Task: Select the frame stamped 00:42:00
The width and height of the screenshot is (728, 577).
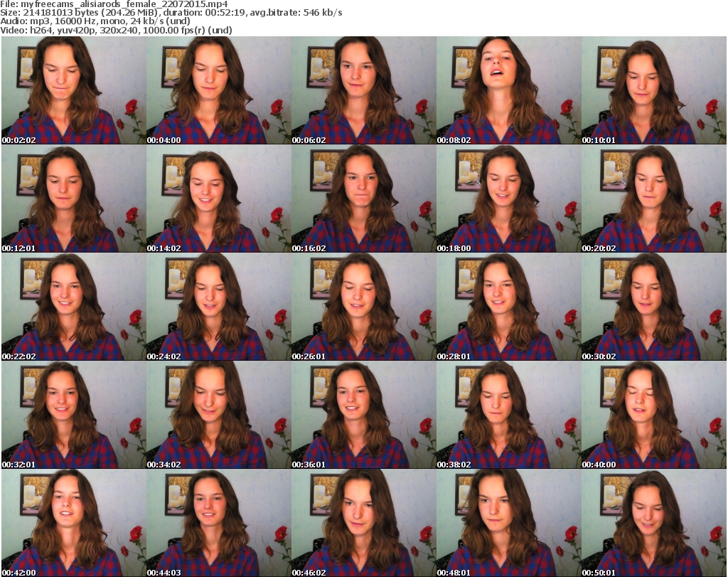Action: pos(74,523)
